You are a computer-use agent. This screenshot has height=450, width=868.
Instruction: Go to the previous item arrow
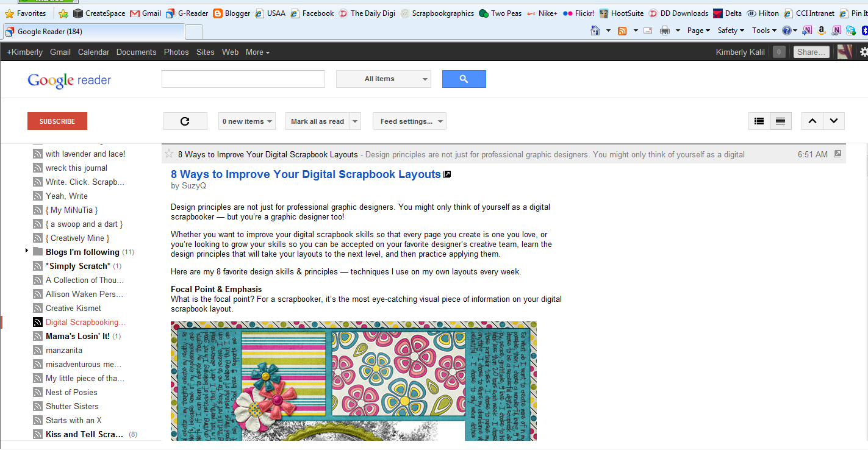(x=812, y=121)
